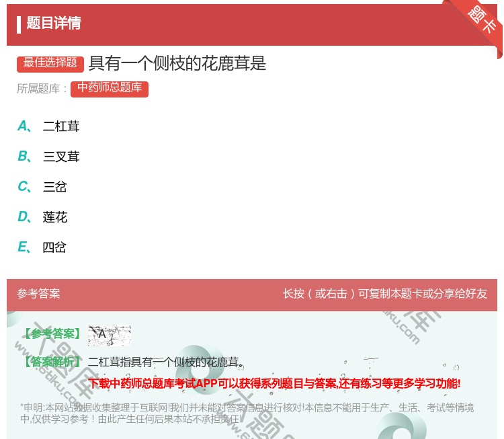Click the 所属题库 label
The image size is (504, 439).
coord(42,89)
